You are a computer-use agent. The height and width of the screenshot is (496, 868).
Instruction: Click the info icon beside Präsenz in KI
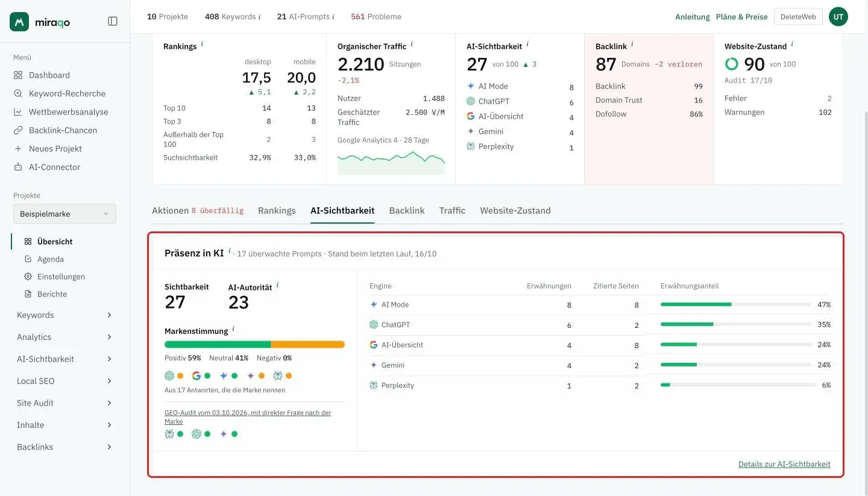pos(229,251)
